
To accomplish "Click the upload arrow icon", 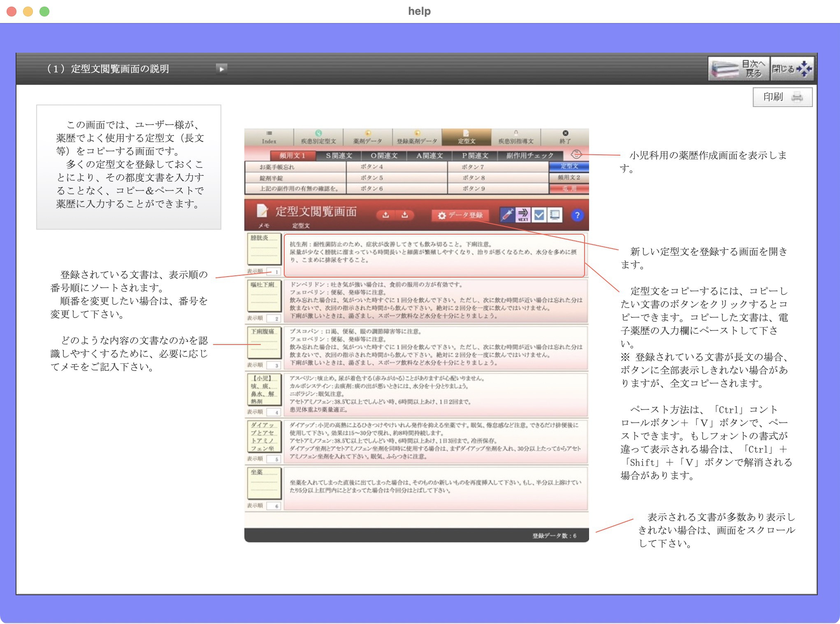I will tap(385, 215).
